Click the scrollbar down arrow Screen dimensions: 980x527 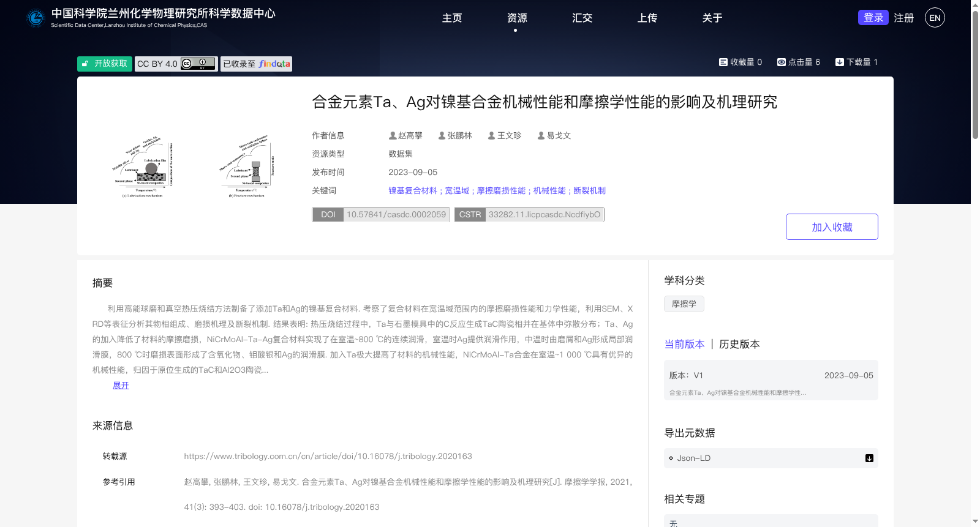975,521
